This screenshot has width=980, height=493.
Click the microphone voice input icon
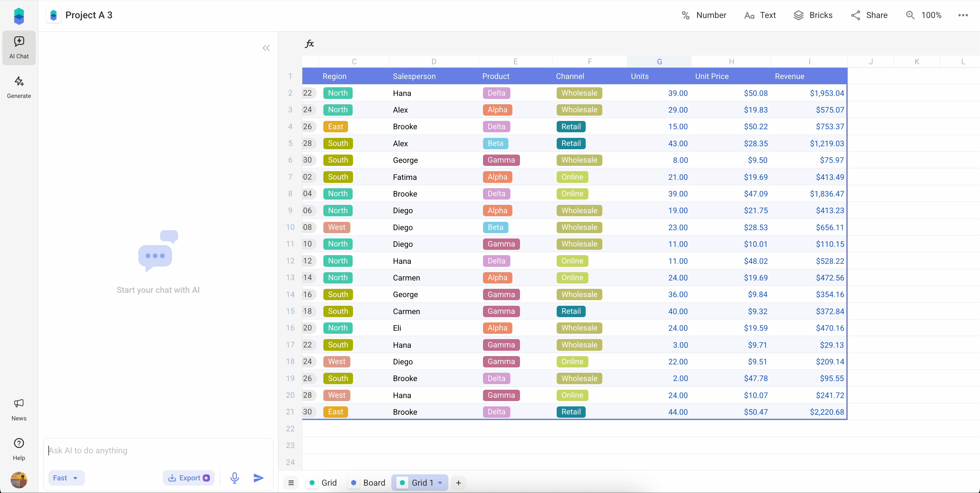[x=235, y=478]
